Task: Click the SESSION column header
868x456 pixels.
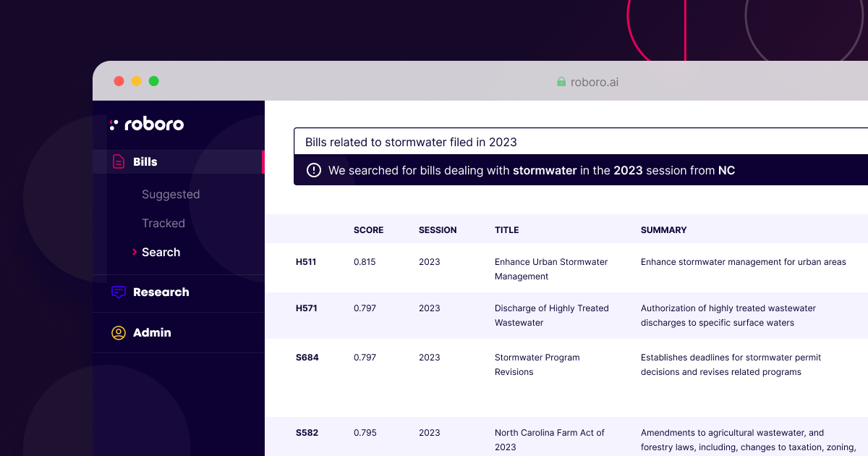Action: pos(438,229)
